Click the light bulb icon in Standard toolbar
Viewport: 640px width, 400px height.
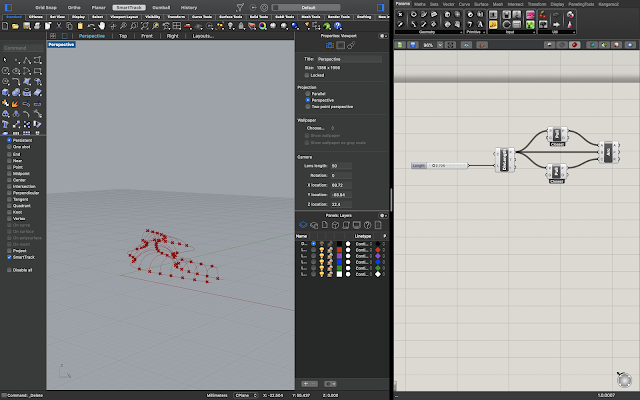(231, 26)
